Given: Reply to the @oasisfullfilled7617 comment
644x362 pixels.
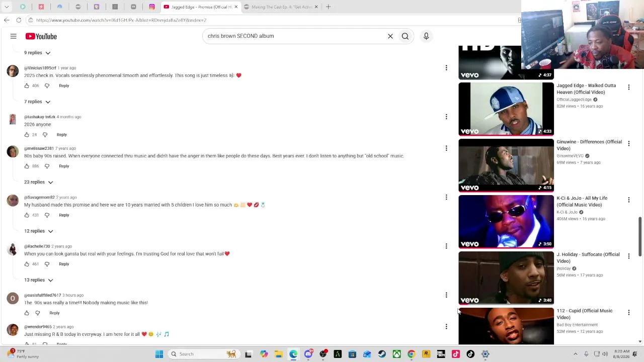Looking at the screenshot, I should pos(54,313).
